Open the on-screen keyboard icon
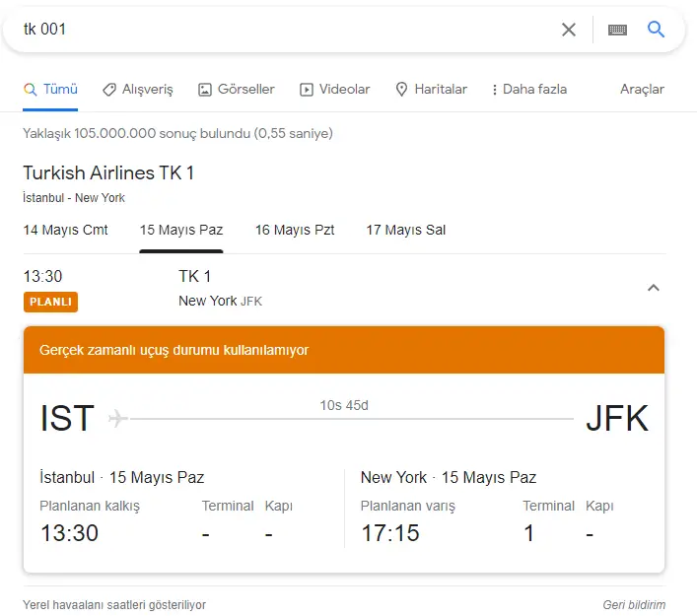This screenshot has width=697, height=616. 617,30
